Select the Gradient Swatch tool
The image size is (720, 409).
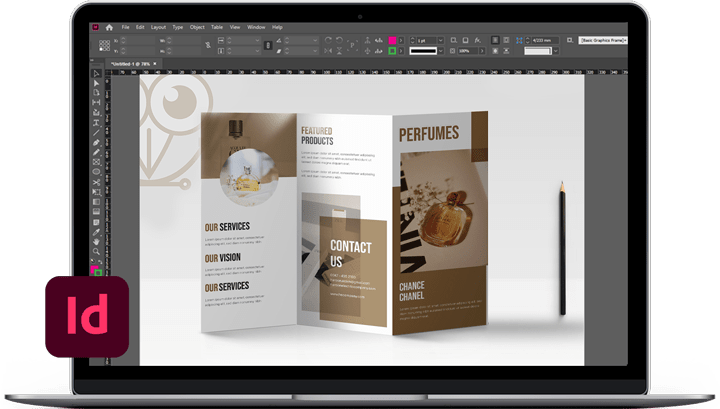(x=96, y=202)
